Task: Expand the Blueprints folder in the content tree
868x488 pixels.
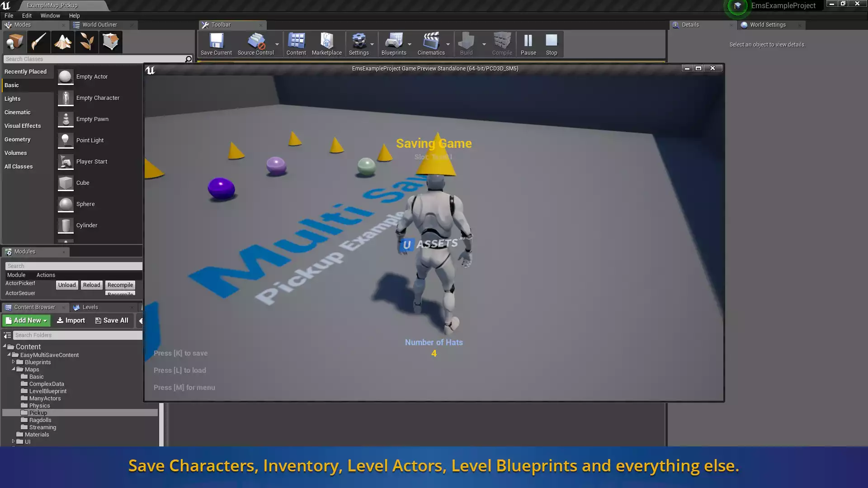Action: 14,362
